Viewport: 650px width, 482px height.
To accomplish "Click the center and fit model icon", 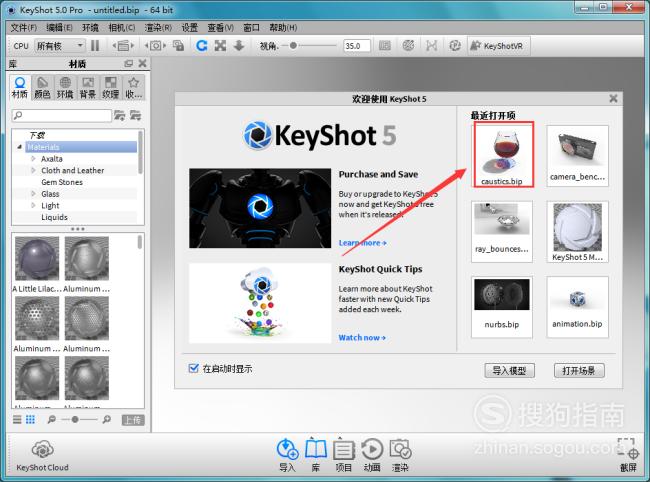I will (220, 45).
